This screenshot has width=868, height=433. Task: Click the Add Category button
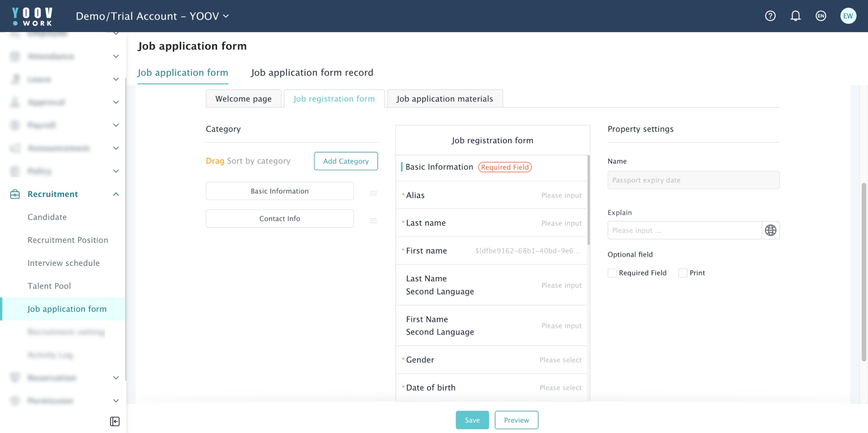346,161
